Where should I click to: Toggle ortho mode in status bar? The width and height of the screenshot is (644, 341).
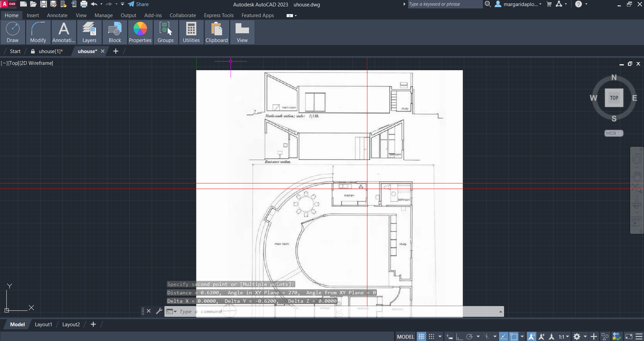(x=459, y=336)
